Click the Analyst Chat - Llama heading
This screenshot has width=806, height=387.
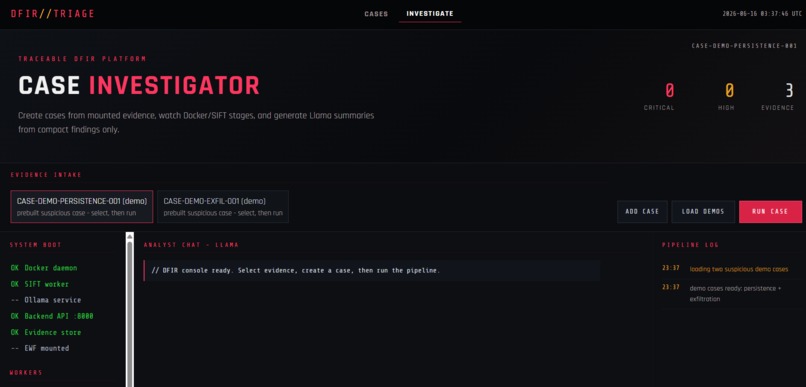pos(191,245)
